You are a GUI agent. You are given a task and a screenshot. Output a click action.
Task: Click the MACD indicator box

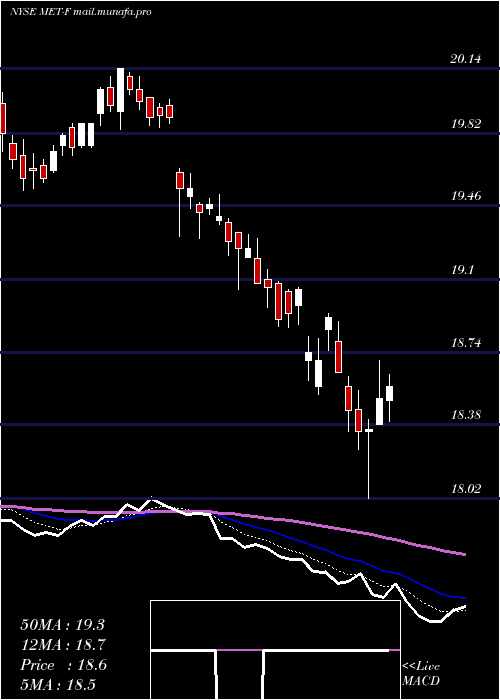click(x=275, y=650)
